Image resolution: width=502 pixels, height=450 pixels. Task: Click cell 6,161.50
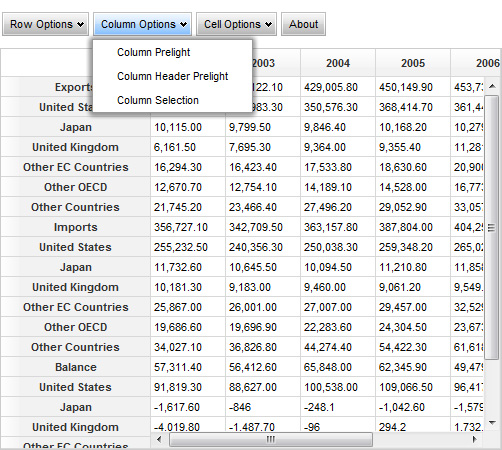pos(188,147)
